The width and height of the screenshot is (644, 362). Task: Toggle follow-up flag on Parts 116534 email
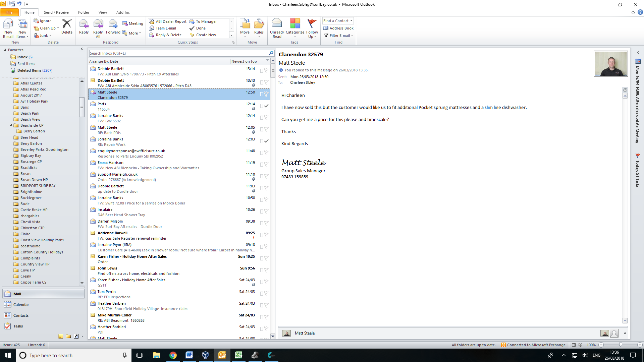tap(266, 106)
